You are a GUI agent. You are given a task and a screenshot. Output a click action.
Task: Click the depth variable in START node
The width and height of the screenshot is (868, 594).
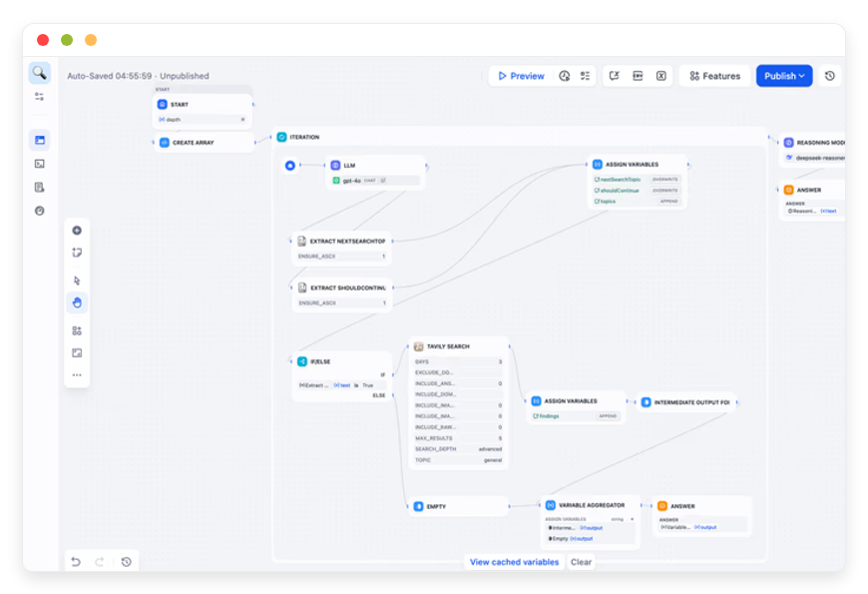203,119
